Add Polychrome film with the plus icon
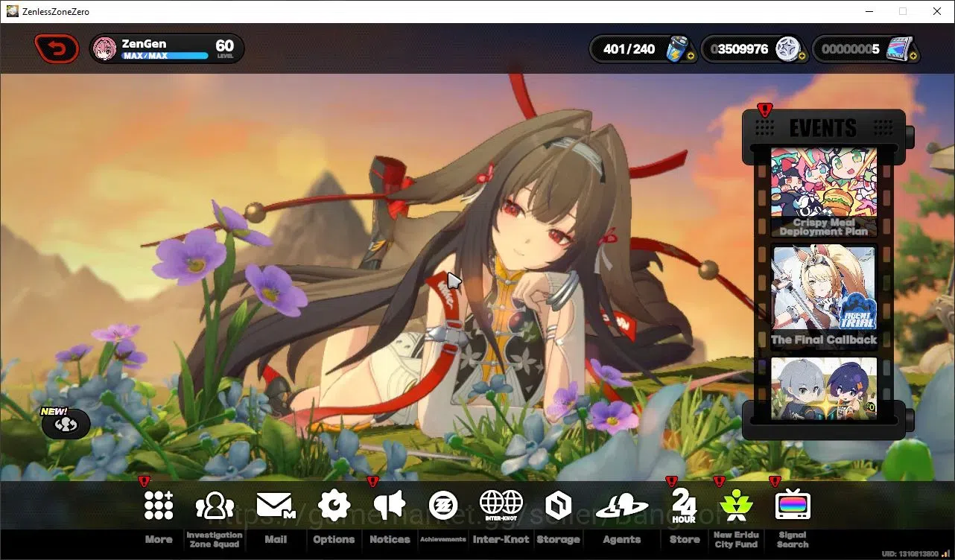This screenshot has width=955, height=560. click(x=913, y=56)
